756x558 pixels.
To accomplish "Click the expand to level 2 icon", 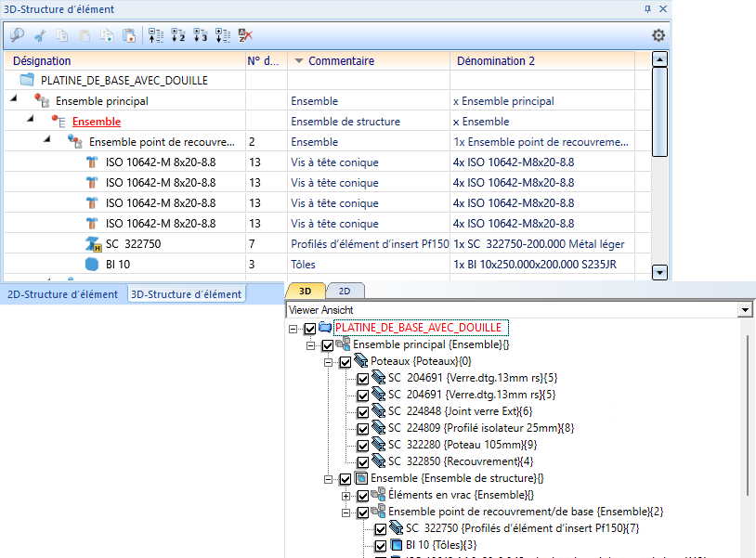I will pos(177,35).
